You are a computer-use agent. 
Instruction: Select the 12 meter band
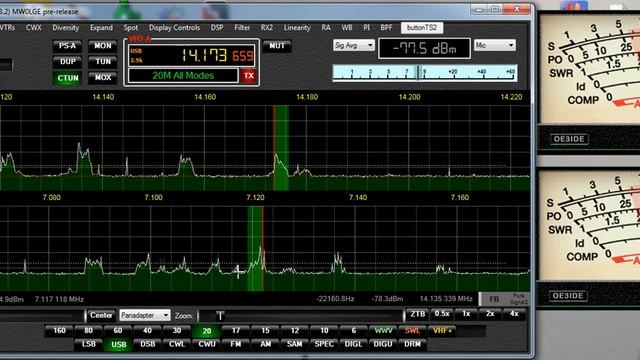tap(295, 331)
